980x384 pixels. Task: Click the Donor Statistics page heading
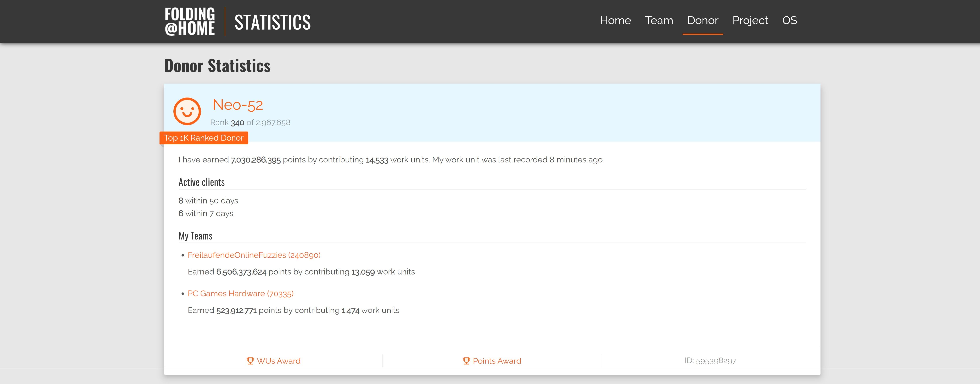(217, 66)
